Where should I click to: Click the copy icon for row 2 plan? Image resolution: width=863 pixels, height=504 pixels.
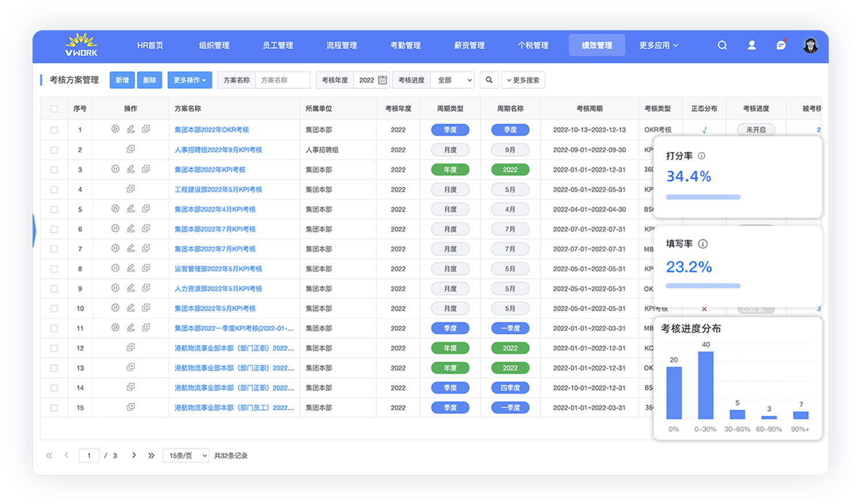[x=131, y=149]
